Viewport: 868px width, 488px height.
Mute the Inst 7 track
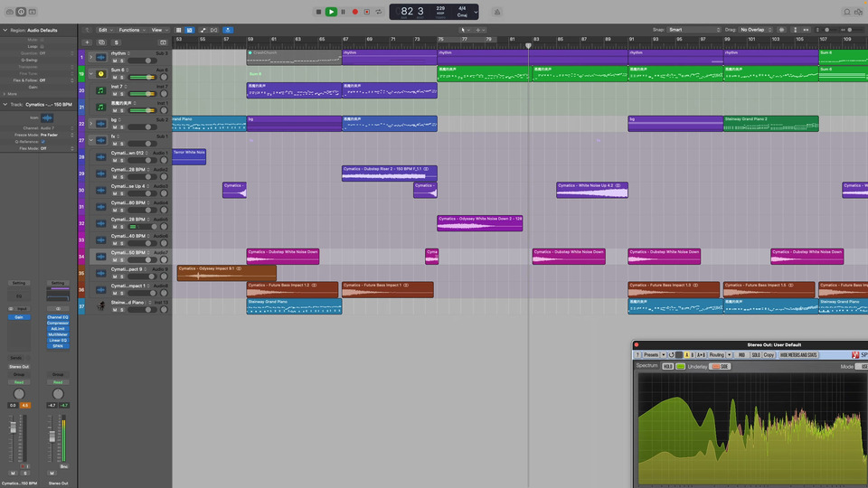coord(115,94)
